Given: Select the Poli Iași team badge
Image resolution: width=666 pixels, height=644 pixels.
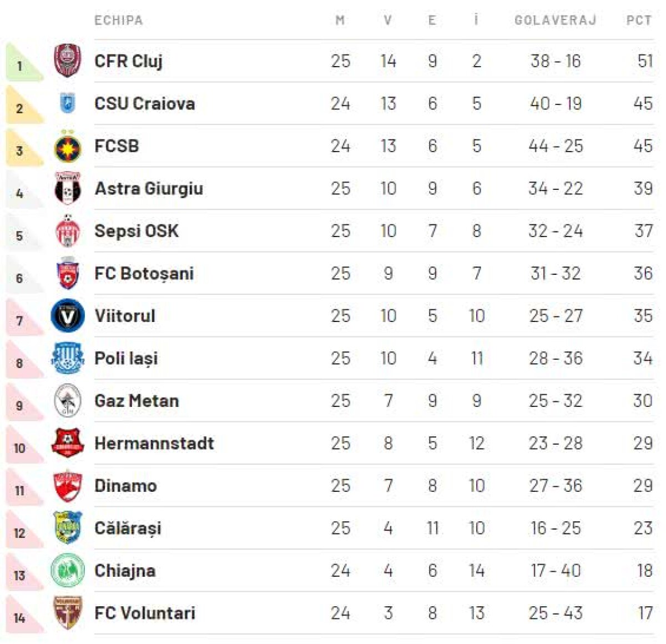Looking at the screenshot, I should tap(68, 358).
